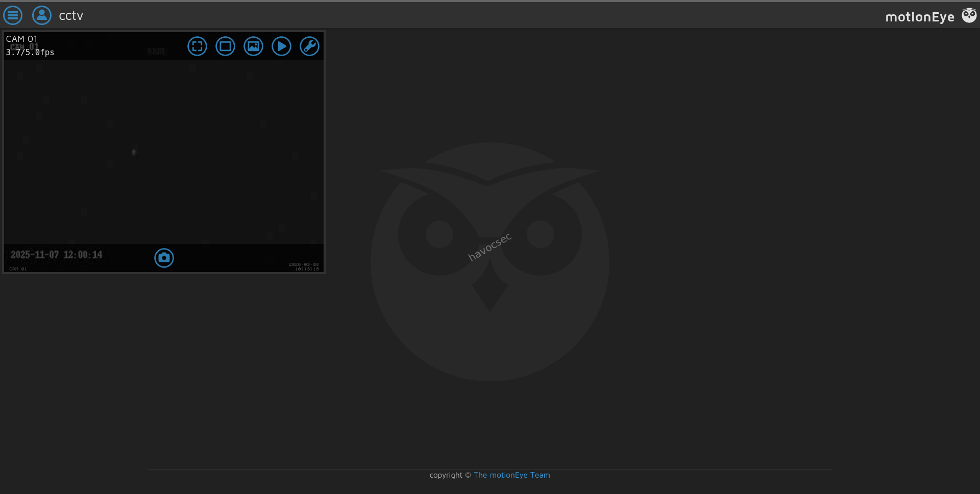Image resolution: width=980 pixels, height=494 pixels.
Task: Open CAM 01 recorded movies
Action: [281, 46]
